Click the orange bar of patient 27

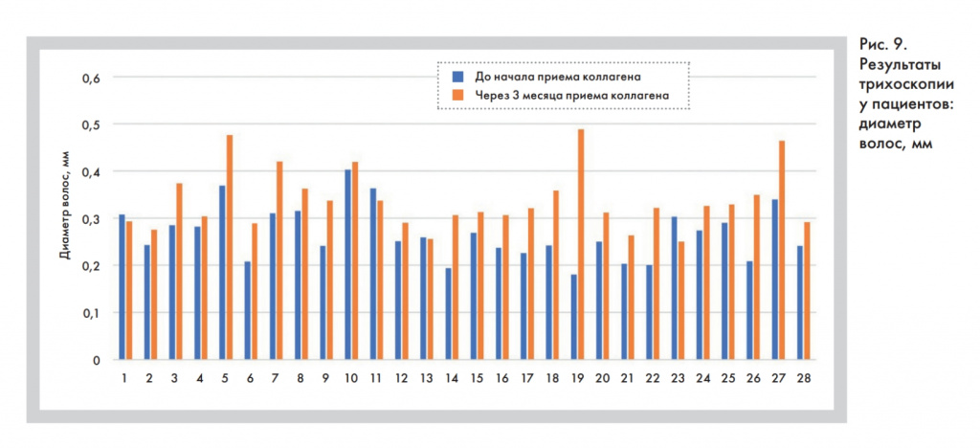[x=782, y=250]
